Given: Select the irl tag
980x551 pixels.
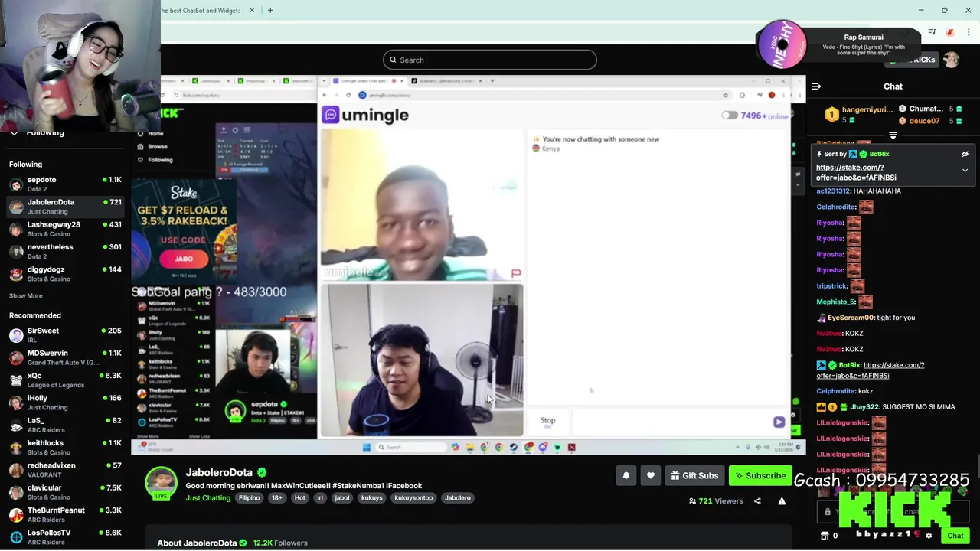Looking at the screenshot, I should pos(319,498).
